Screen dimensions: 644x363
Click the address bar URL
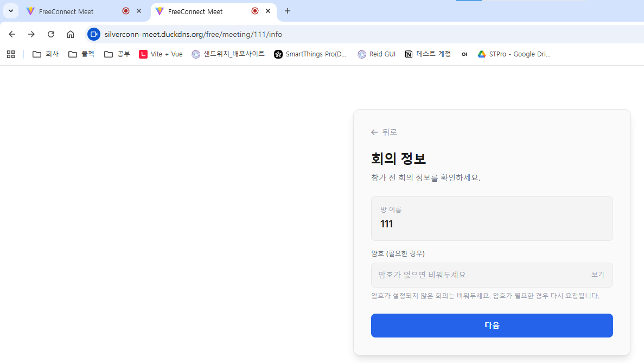(193, 34)
